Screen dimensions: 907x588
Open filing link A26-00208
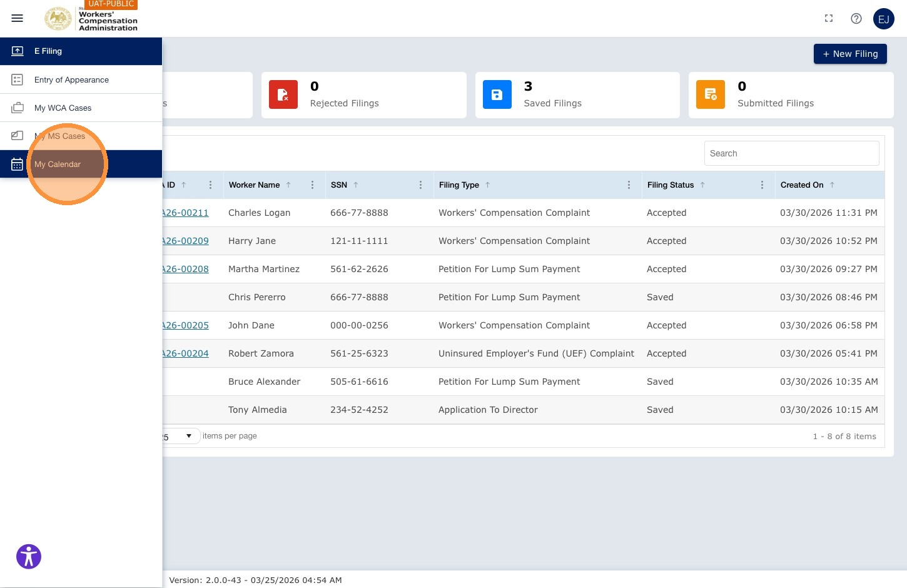[x=185, y=269]
